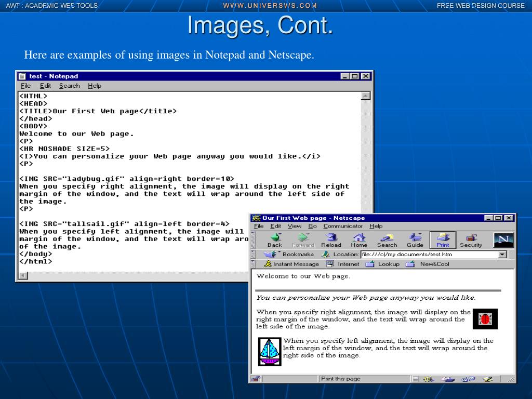
Task: Open Discussions icon in Netscape component bar
Action: [469, 379]
